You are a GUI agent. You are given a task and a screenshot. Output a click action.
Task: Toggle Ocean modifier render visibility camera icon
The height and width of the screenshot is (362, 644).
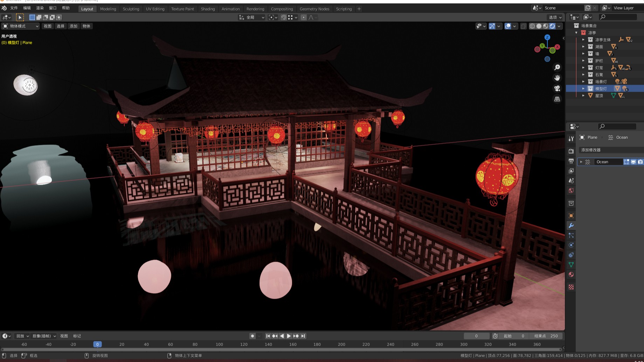pyautogui.click(x=640, y=162)
